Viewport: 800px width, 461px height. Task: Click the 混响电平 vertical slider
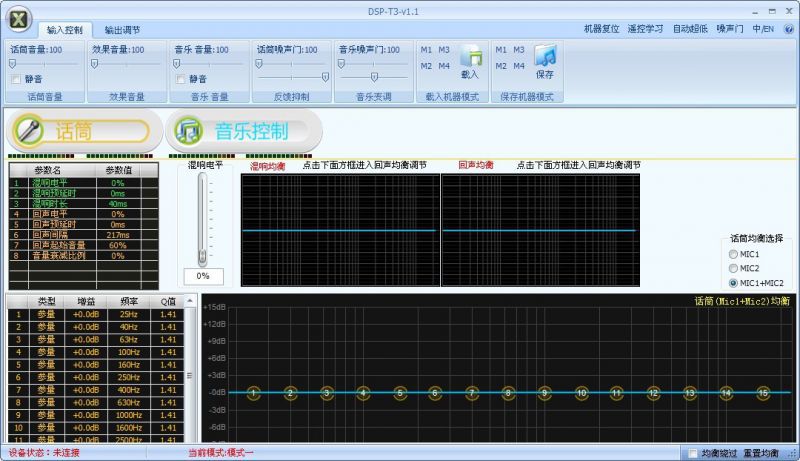(203, 218)
